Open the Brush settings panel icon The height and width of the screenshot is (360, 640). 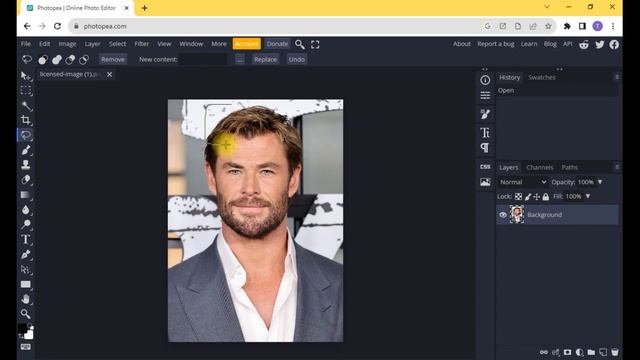click(x=485, y=114)
